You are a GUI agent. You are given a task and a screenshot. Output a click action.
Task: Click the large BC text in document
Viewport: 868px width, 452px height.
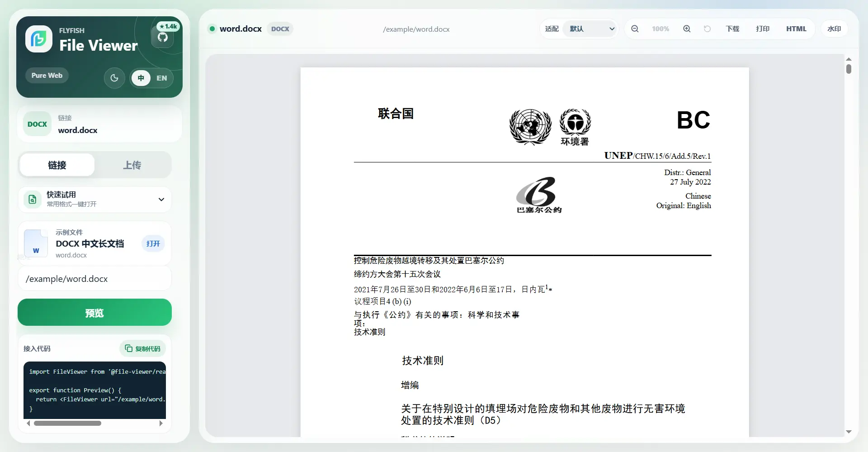click(693, 120)
